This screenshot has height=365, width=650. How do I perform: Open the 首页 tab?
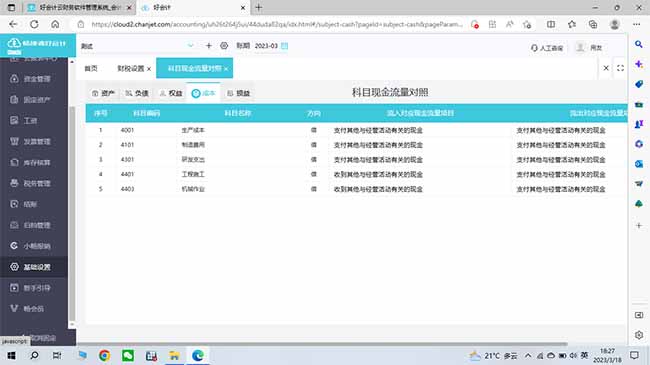coord(91,68)
